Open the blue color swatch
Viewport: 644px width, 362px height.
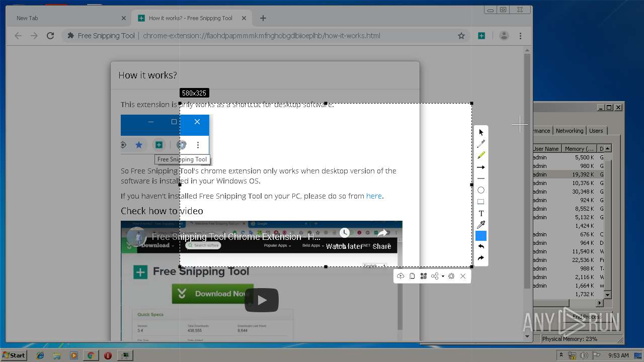pos(481,236)
